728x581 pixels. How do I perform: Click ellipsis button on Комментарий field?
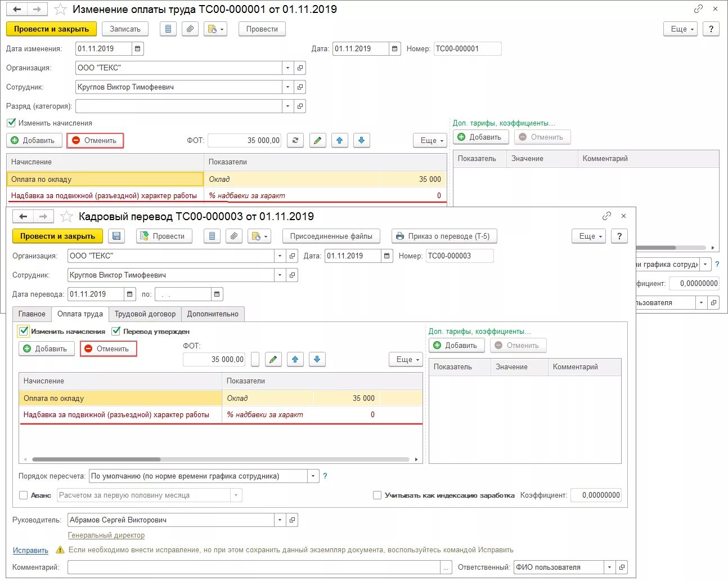pyautogui.click(x=446, y=567)
